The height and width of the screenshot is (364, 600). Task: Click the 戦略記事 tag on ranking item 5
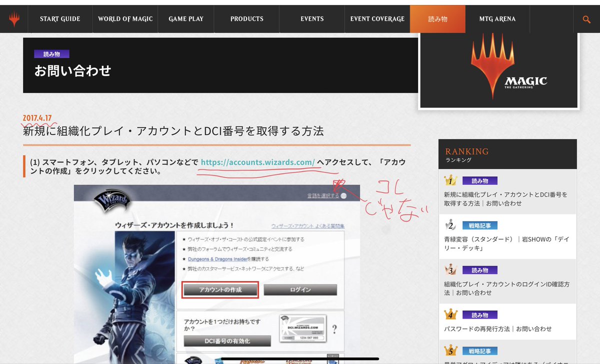479,351
